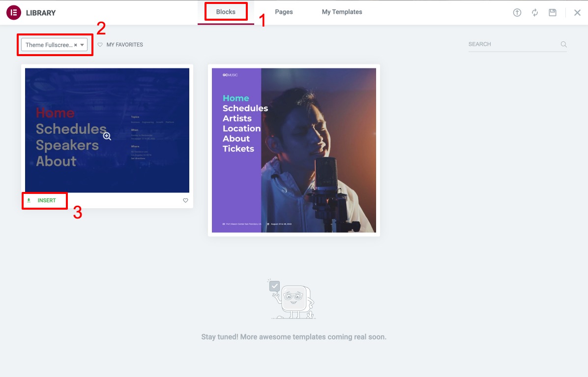Expand the Theme Fullscreen category dropdown
This screenshot has height=377, width=588.
click(82, 44)
